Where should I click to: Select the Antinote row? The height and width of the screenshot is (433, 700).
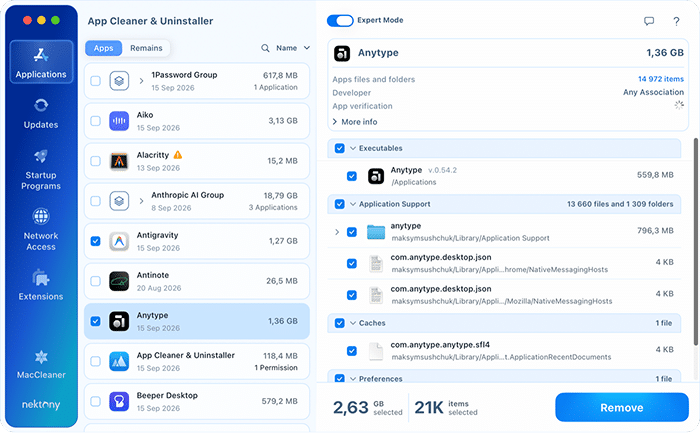tap(196, 281)
